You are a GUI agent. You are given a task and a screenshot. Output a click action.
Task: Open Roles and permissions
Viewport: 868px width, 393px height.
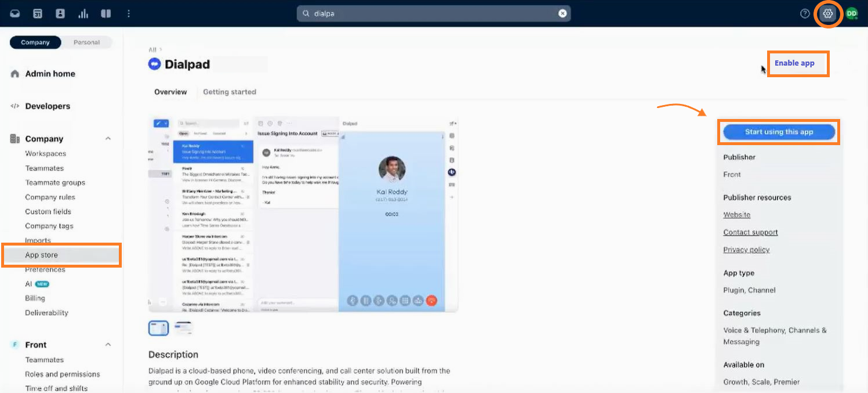click(63, 374)
